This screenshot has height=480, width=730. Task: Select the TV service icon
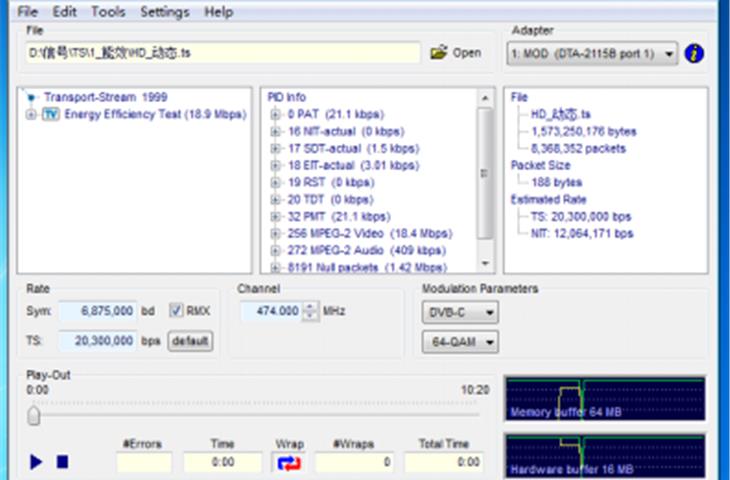pyautogui.click(x=51, y=114)
